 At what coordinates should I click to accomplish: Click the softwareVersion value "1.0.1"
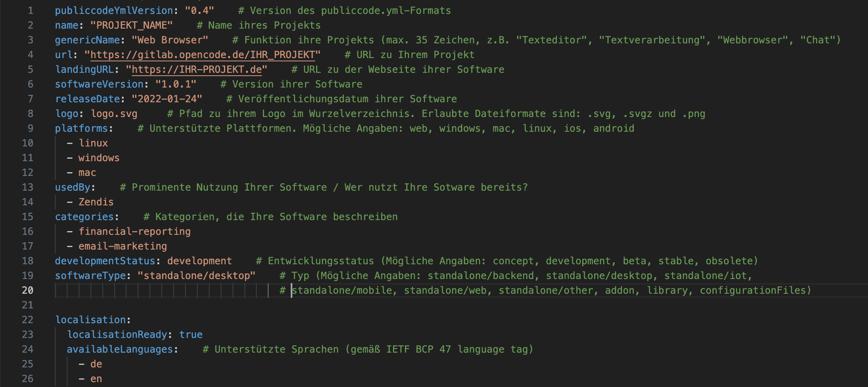176,84
